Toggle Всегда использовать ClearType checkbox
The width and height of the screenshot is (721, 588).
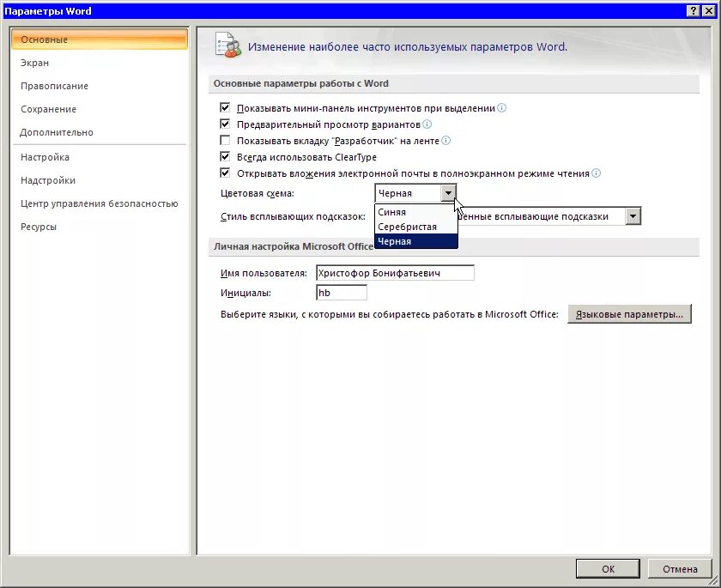pyautogui.click(x=225, y=157)
